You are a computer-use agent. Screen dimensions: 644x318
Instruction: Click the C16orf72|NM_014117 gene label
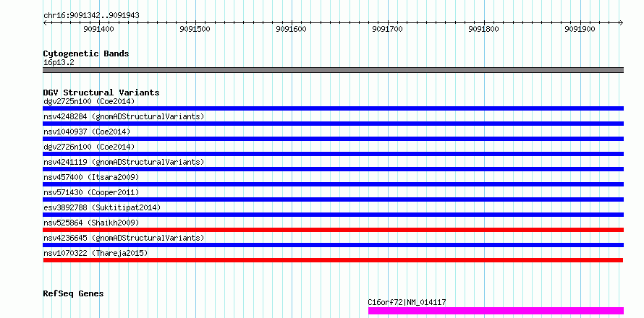[x=407, y=302]
